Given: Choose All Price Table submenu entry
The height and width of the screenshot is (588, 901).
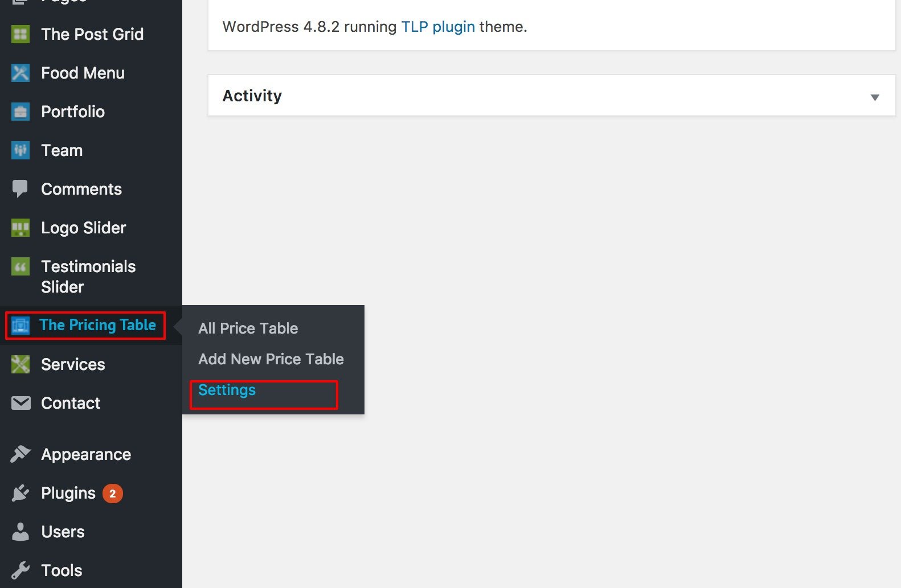Looking at the screenshot, I should (248, 328).
